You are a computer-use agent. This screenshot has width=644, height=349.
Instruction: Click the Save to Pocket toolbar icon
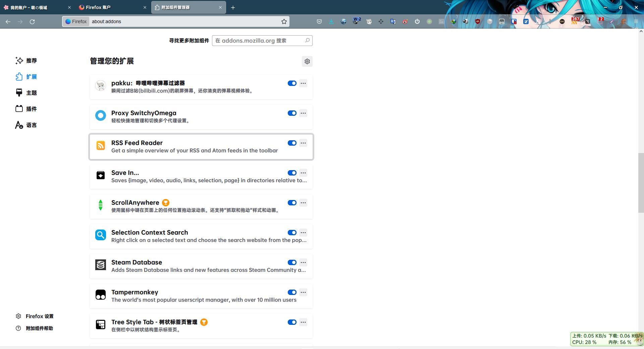click(x=319, y=21)
